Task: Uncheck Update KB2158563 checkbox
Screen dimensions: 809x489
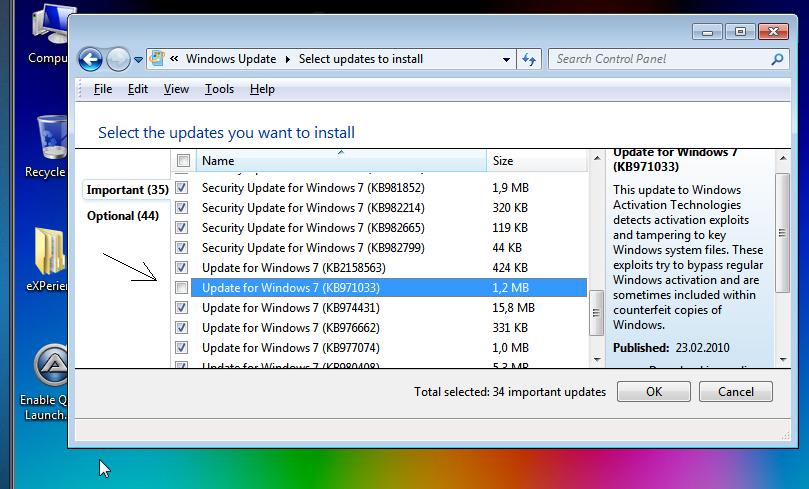Action: click(182, 267)
